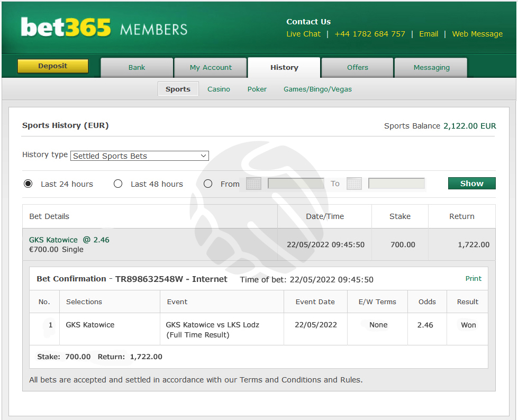Screen dimensions: 518x420
Task: Switch to the History tab
Action: point(284,68)
